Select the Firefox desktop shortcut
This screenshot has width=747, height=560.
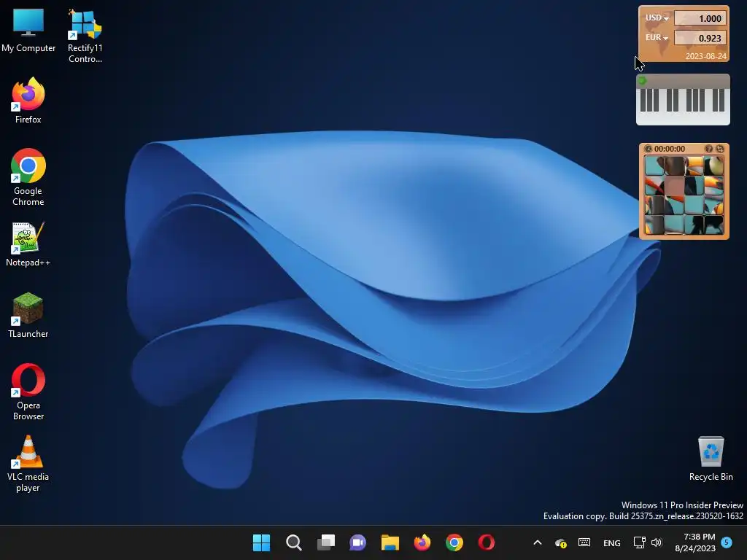click(28, 101)
